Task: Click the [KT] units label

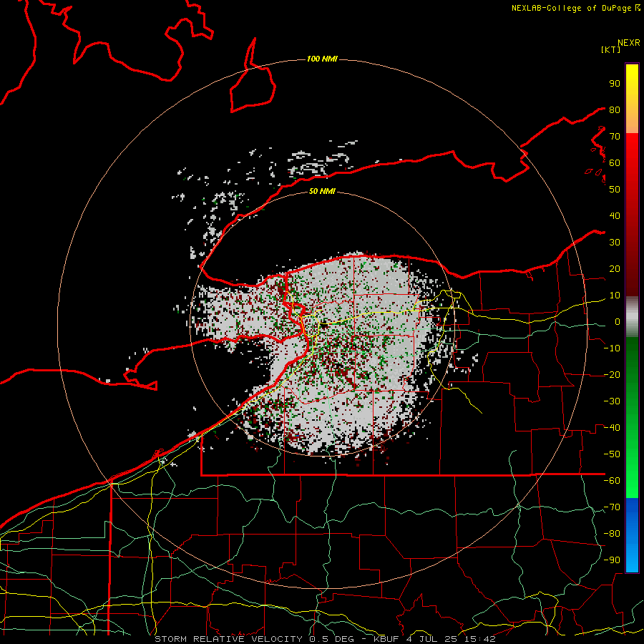Action: (611, 49)
